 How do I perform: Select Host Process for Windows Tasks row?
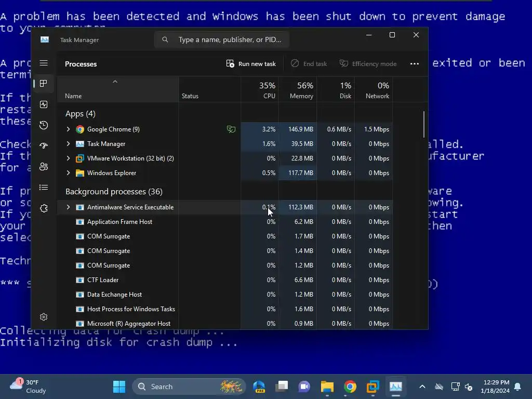pyautogui.click(x=224, y=310)
